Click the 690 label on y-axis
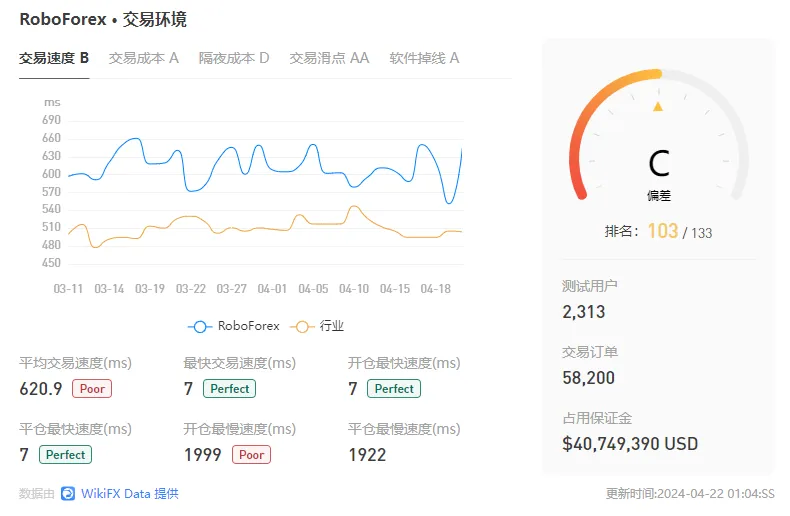 (x=51, y=120)
